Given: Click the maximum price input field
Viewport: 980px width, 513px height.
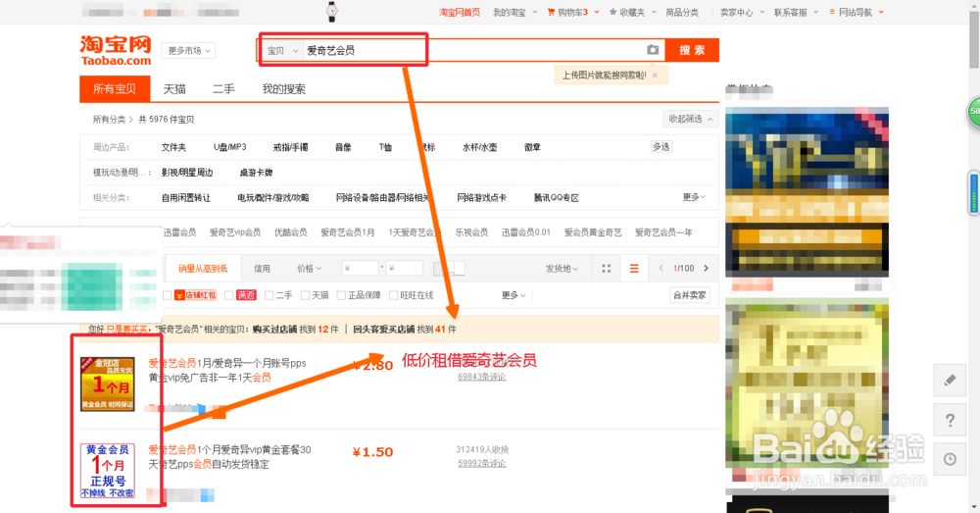Looking at the screenshot, I should coord(405,269).
